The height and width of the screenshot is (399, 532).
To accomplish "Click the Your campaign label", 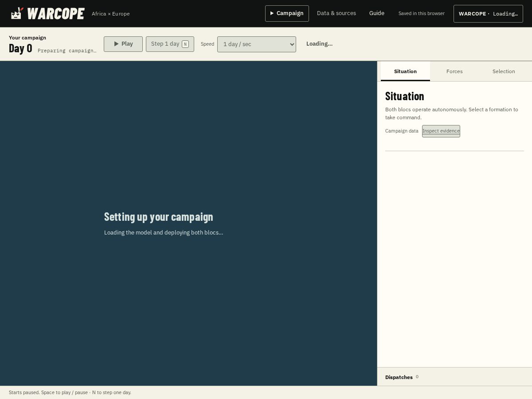I will click(x=27, y=38).
